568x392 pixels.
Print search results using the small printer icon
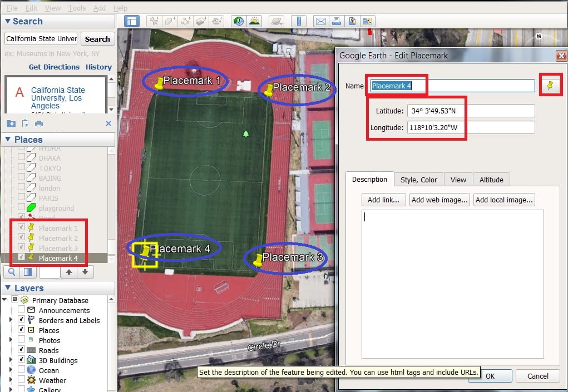click(39, 124)
